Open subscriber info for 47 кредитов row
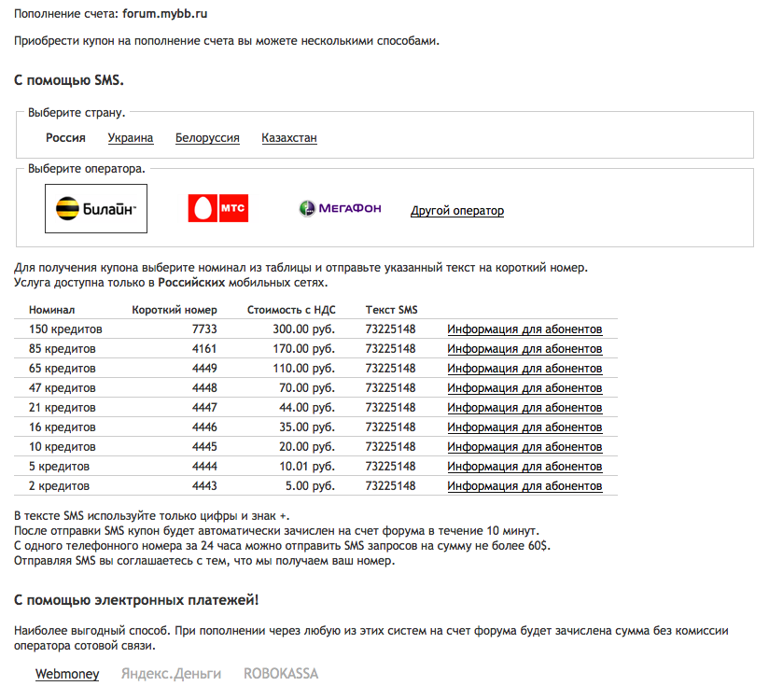 click(x=524, y=388)
